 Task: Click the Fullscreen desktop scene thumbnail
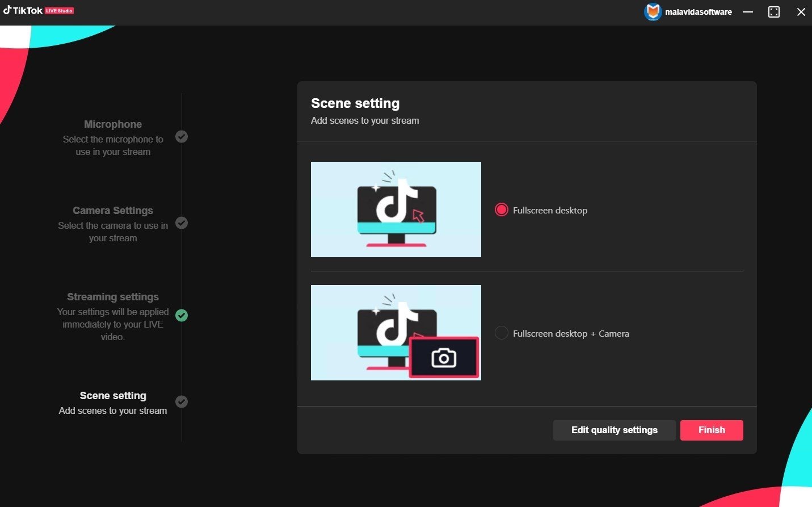(x=396, y=209)
